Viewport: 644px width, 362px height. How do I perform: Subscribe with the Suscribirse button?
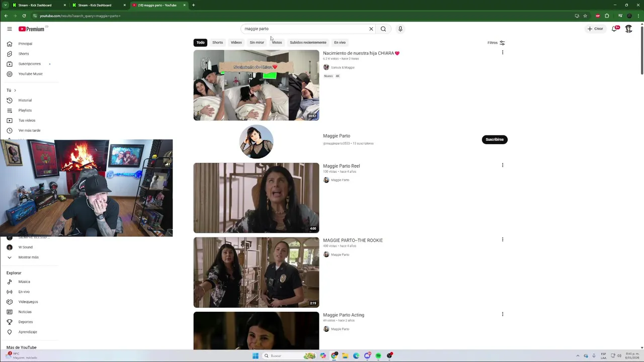click(x=495, y=139)
